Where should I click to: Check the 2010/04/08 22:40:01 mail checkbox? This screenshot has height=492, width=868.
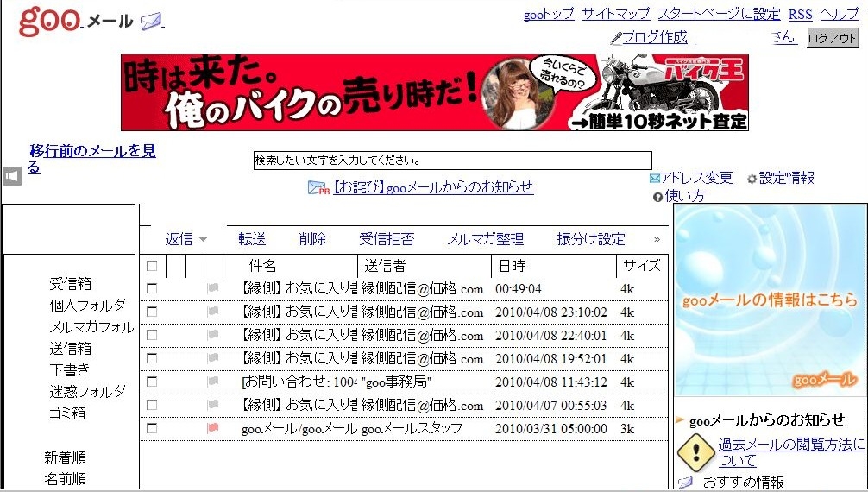click(152, 335)
